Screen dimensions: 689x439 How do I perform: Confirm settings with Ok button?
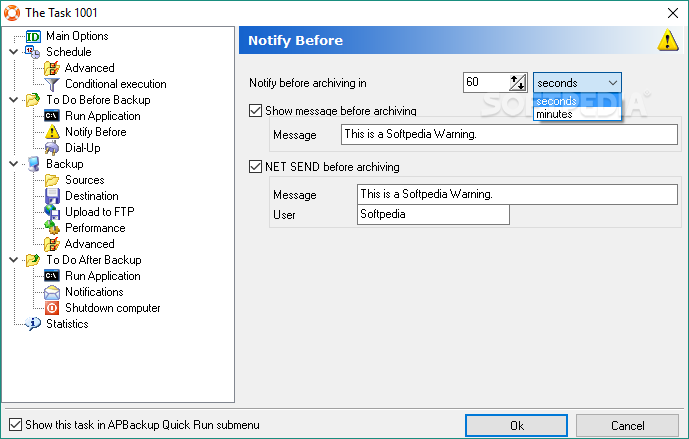tap(516, 425)
